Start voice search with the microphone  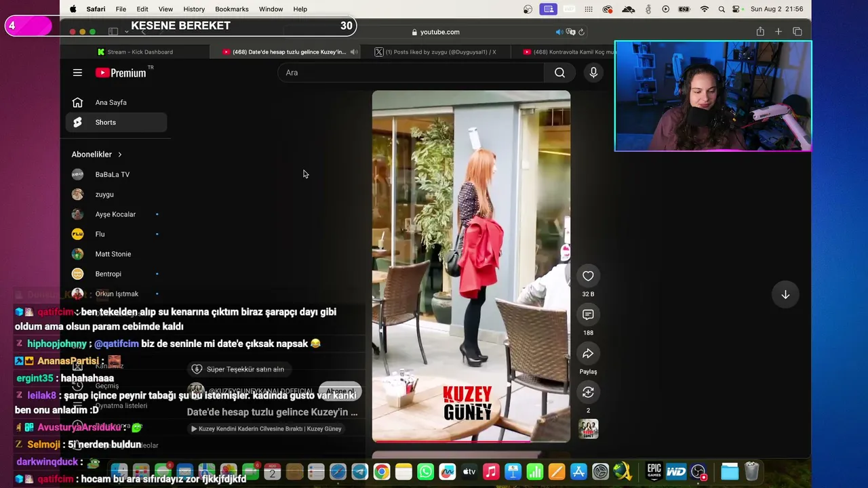point(593,73)
